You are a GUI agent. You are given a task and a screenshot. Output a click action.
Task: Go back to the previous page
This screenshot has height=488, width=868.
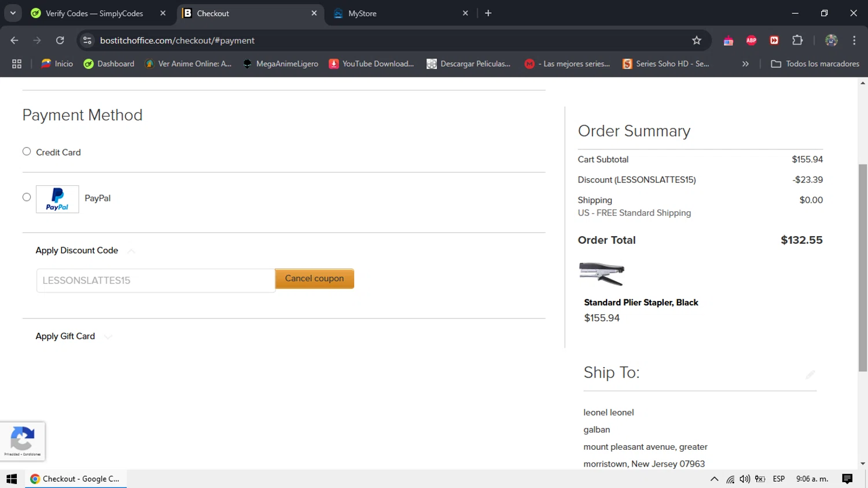(x=14, y=41)
